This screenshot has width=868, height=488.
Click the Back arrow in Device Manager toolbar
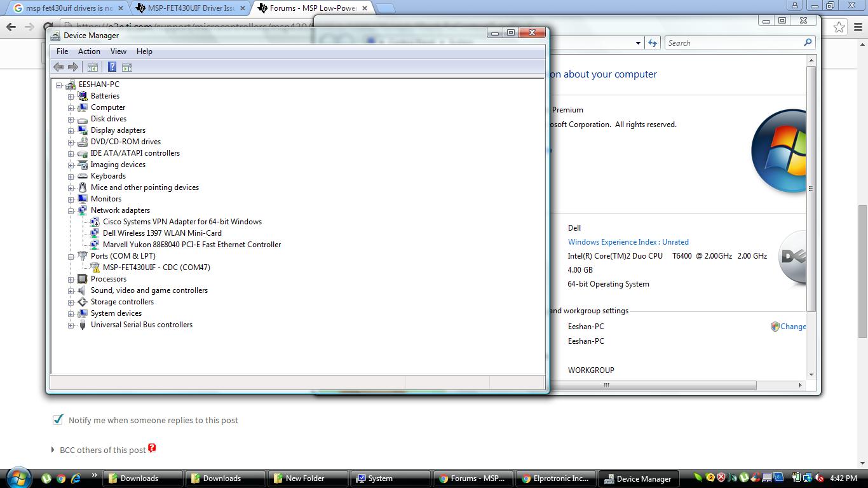coord(58,67)
